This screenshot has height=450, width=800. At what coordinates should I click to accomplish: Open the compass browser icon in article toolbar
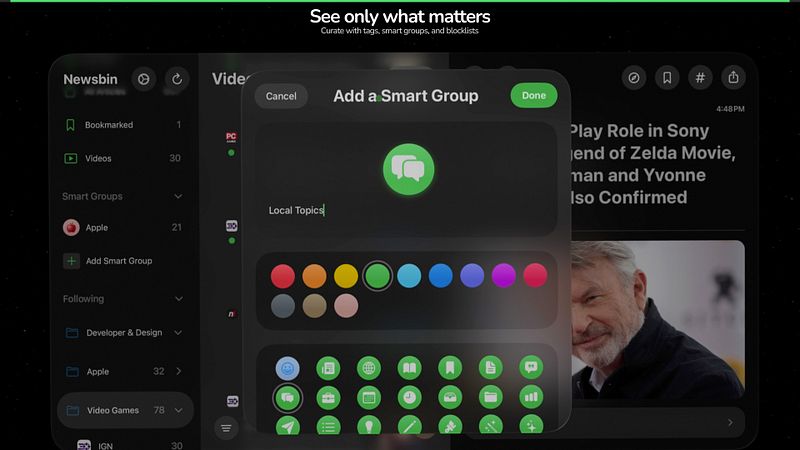click(x=634, y=78)
